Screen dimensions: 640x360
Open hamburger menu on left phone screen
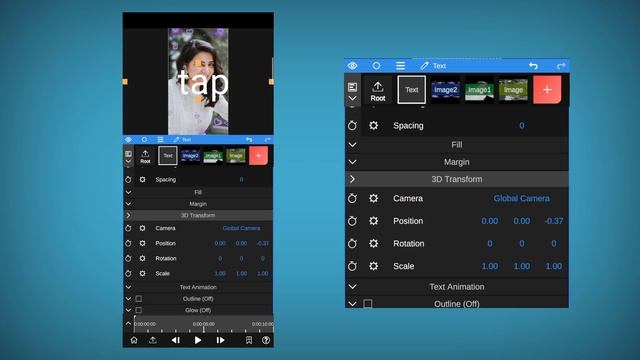click(160, 140)
